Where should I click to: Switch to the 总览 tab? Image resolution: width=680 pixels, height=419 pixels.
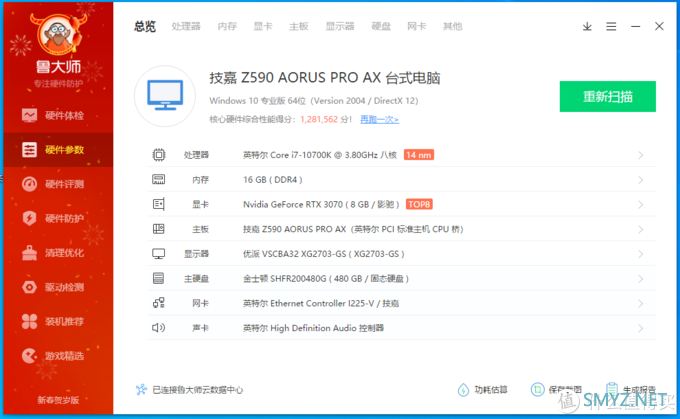[145, 26]
